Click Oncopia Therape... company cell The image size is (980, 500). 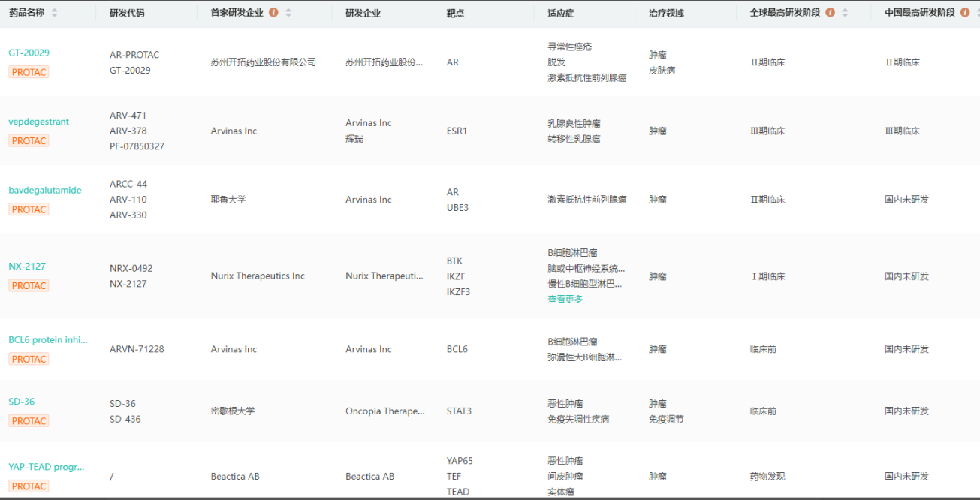coord(385,411)
